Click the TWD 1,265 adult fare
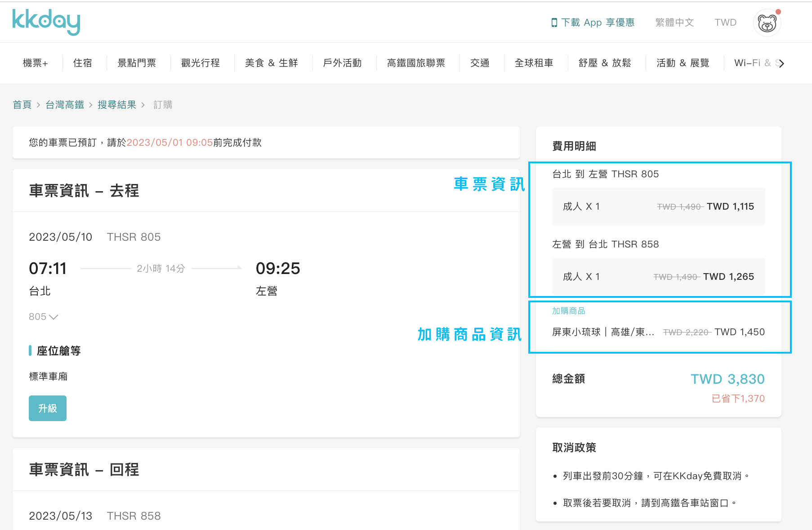This screenshot has width=812, height=530. click(x=728, y=277)
